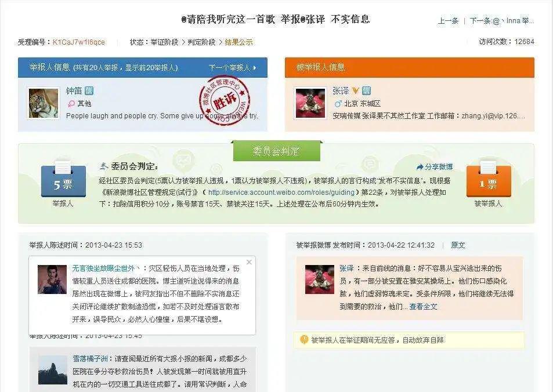Open 雪落橘子洲 user profile

click(x=90, y=359)
